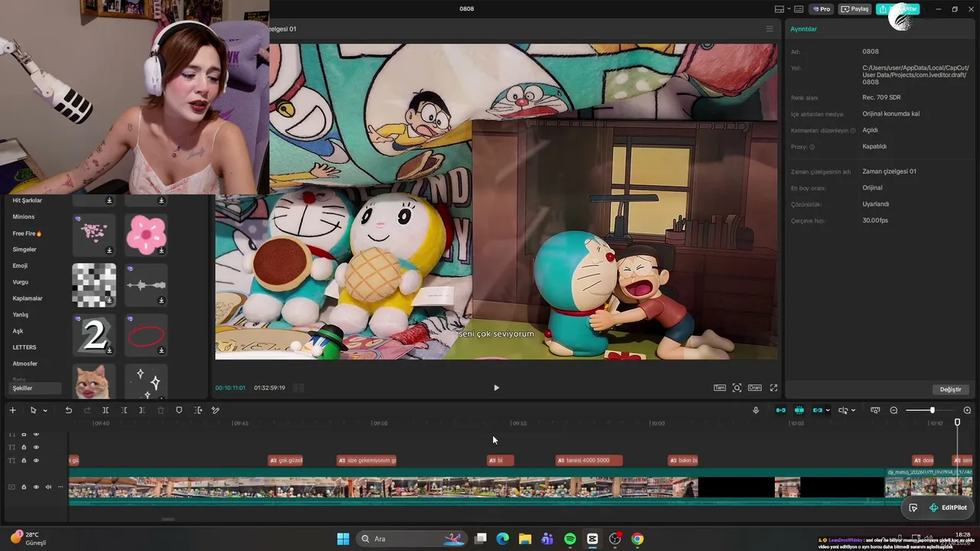Download the pink hearts sticker
This screenshot has height=551, width=980.
click(x=109, y=250)
